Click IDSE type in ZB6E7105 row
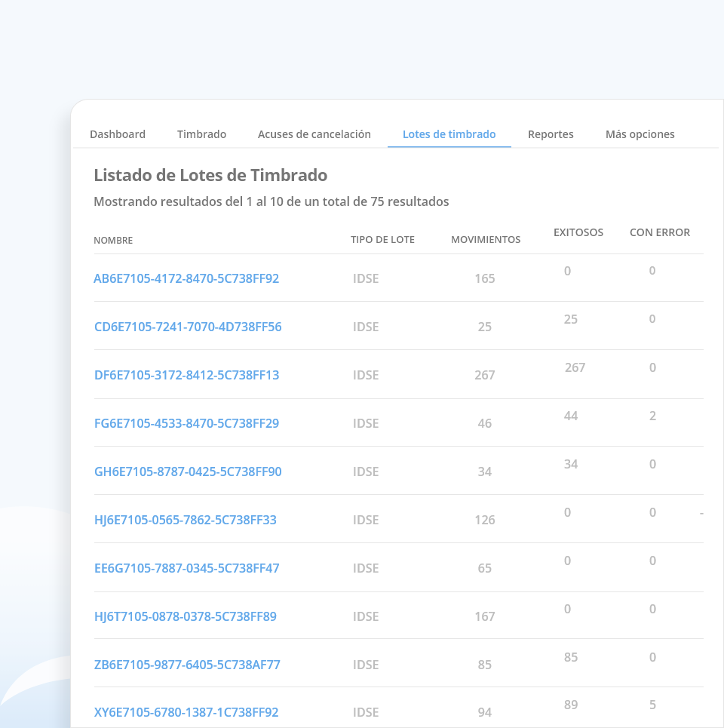The image size is (724, 728). point(366,665)
